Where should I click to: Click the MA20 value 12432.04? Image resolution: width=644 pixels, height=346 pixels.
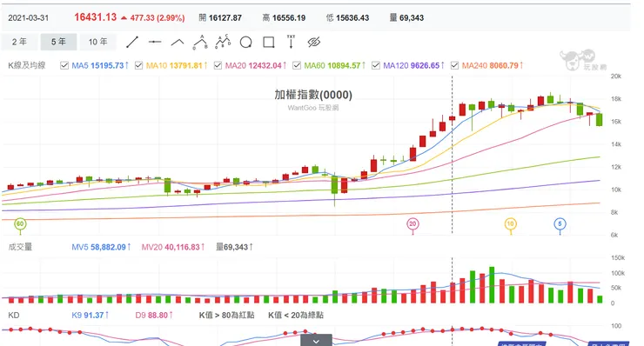(265, 66)
